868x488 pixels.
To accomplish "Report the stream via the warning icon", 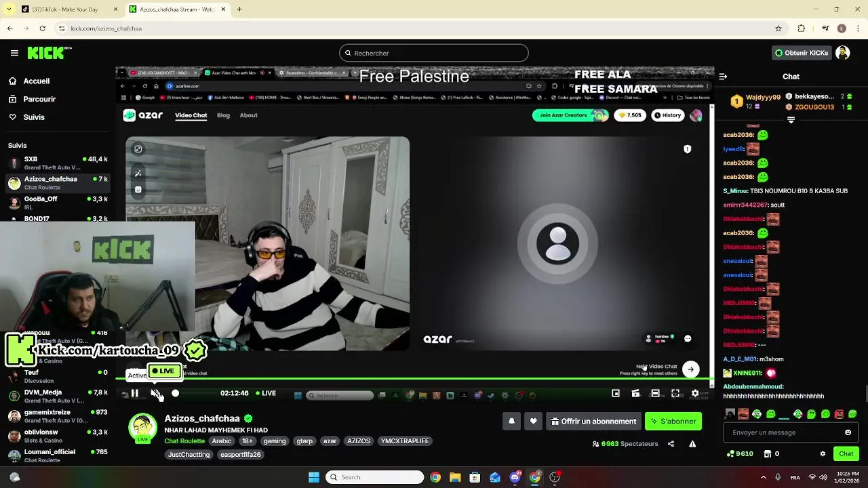I will 692,444.
